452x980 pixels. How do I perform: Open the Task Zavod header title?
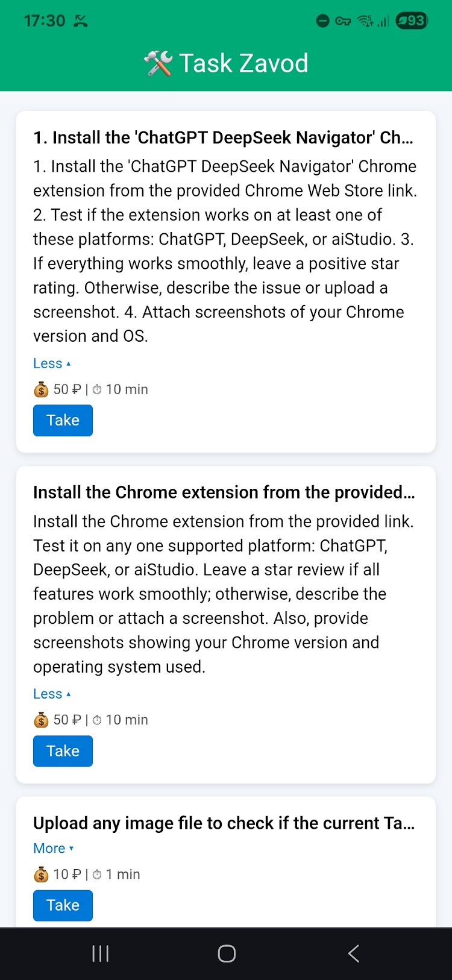click(x=243, y=63)
